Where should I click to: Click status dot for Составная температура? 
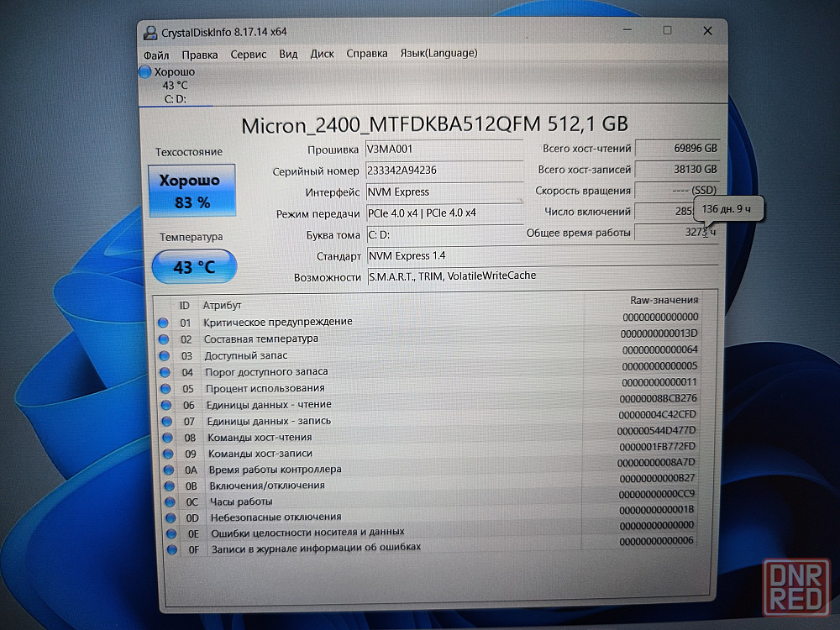click(164, 339)
